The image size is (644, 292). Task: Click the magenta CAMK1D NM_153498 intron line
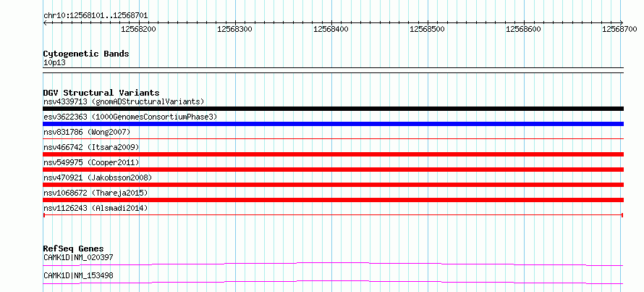[333, 282]
